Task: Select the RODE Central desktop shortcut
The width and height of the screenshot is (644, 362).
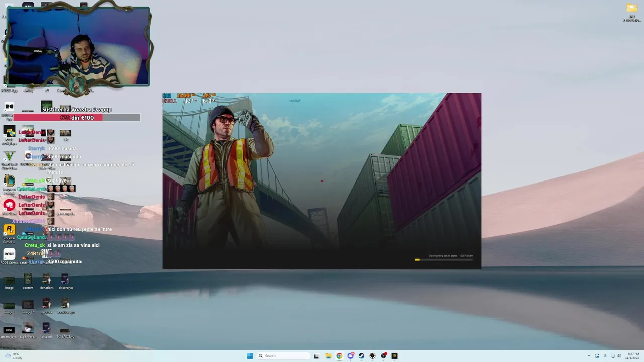Action: point(9,257)
